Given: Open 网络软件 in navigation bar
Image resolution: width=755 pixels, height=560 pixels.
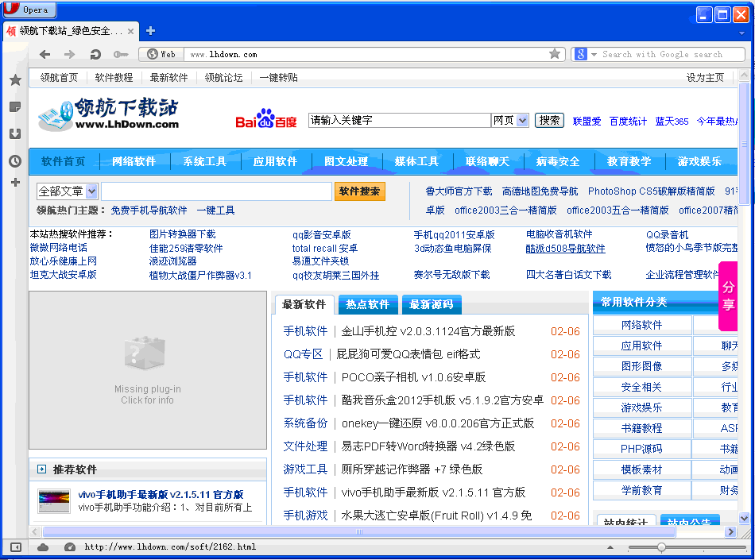Looking at the screenshot, I should coord(134,162).
